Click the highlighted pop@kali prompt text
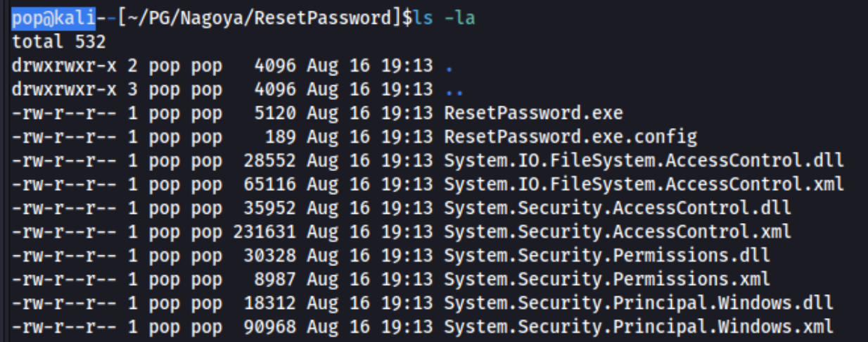 [53, 18]
